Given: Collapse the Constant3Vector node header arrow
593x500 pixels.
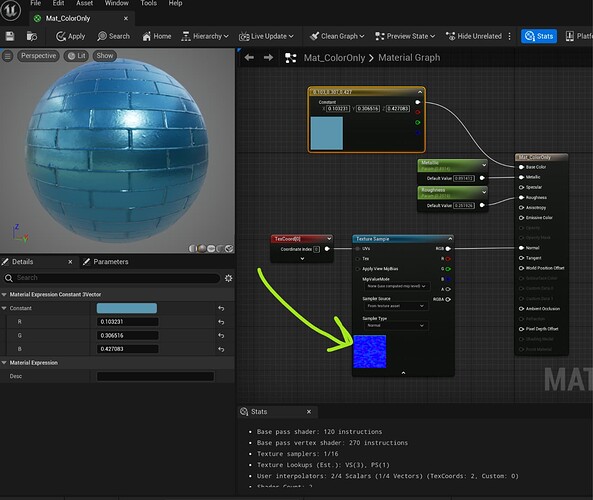Looking at the screenshot, I should [x=420, y=92].
